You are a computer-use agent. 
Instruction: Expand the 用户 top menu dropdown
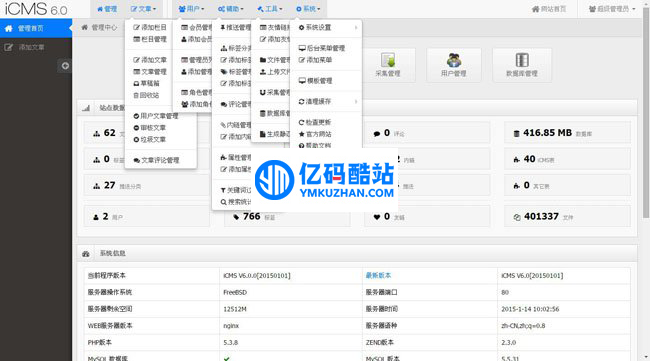(x=191, y=9)
